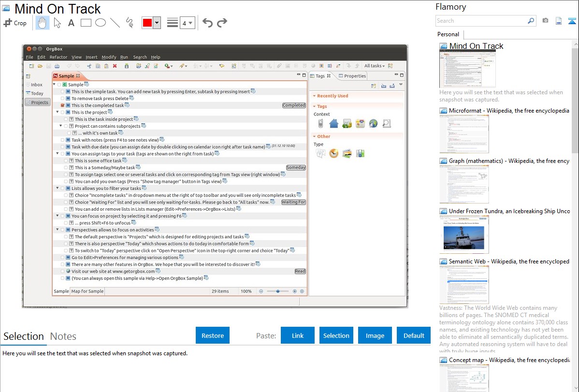579x392 pixels.
Task: Open the 'Under Frozen Tundra' ship thumbnail
Action: click(464, 235)
